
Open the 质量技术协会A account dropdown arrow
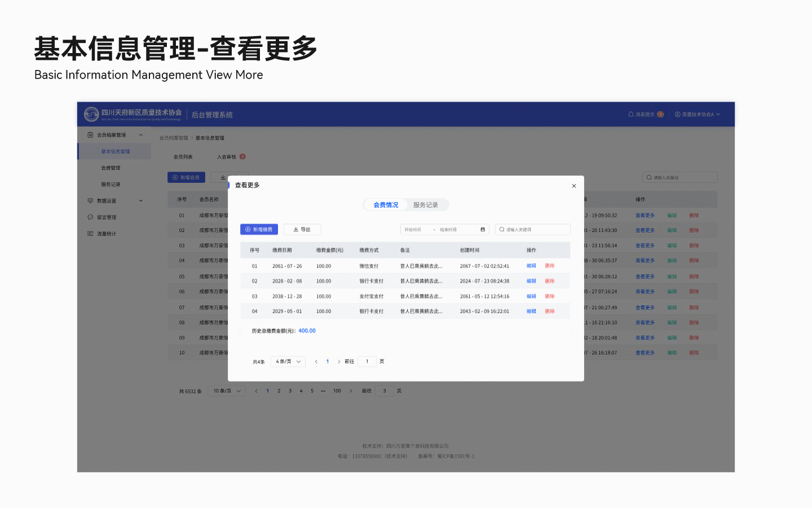point(718,114)
